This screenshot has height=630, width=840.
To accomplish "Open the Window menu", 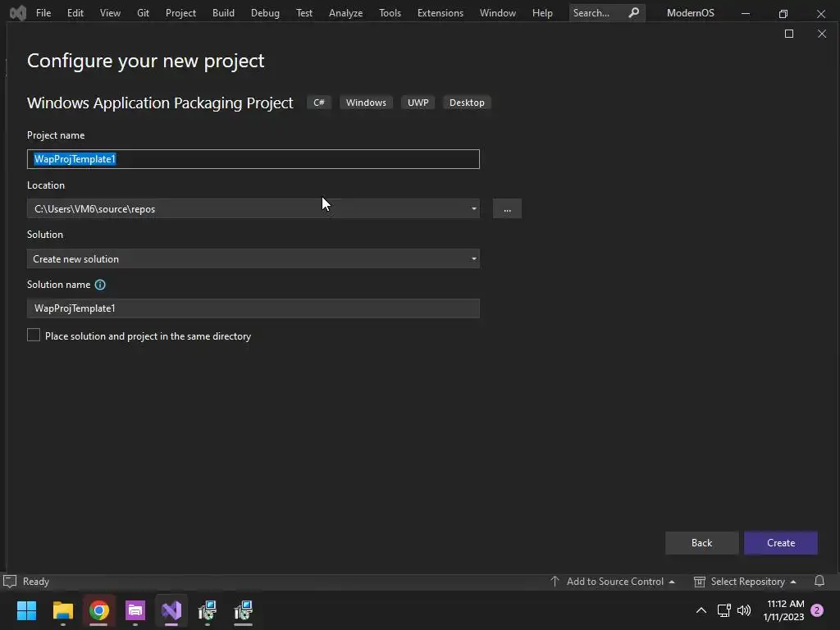I will pos(498,13).
